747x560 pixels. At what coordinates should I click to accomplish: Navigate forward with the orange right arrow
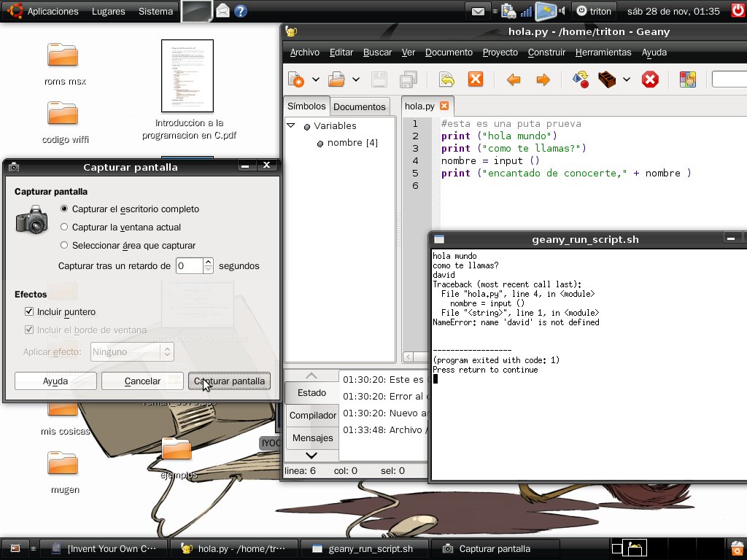543,79
